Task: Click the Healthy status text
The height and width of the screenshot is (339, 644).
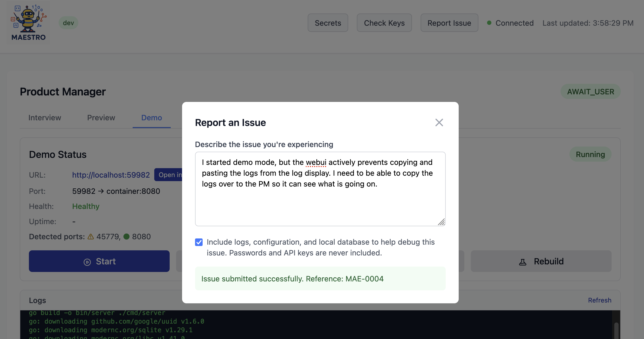Action: pos(86,206)
